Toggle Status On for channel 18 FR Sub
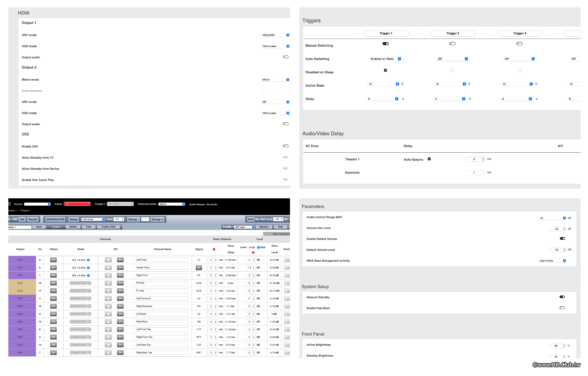Image resolution: width=588 pixels, height=376 pixels. coord(53,283)
